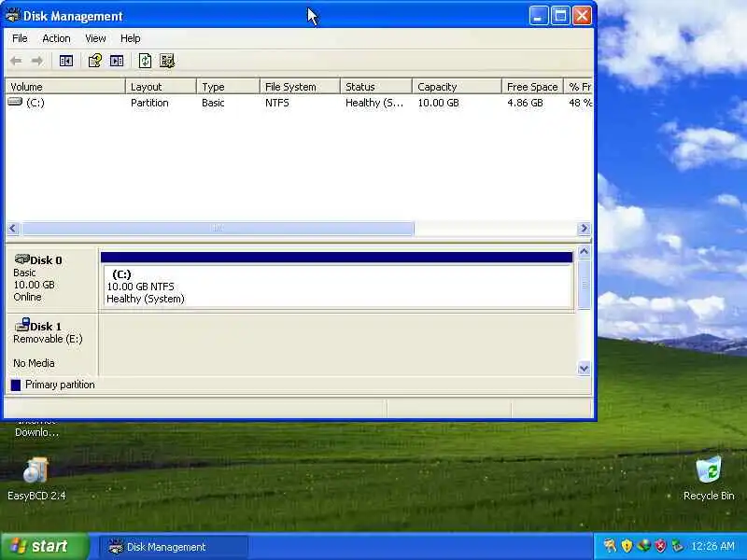
Task: Click the Primary partition legend color swatch
Action: (x=16, y=385)
